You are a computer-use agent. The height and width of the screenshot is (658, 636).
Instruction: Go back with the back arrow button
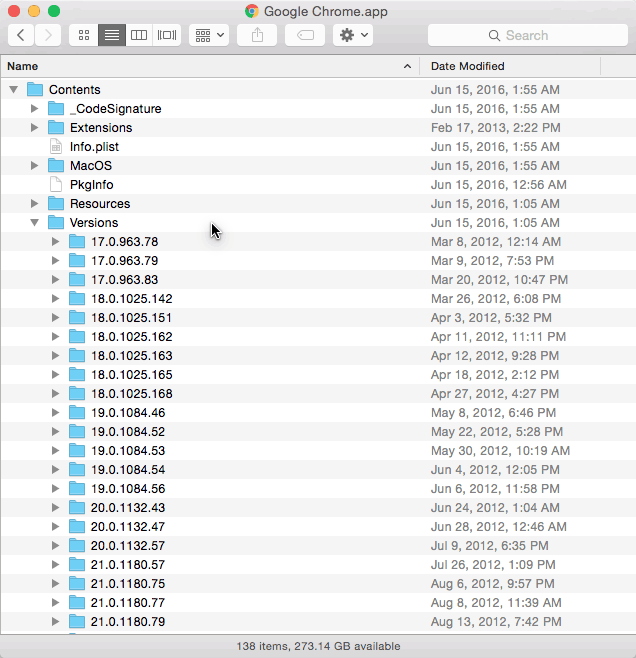coord(21,35)
